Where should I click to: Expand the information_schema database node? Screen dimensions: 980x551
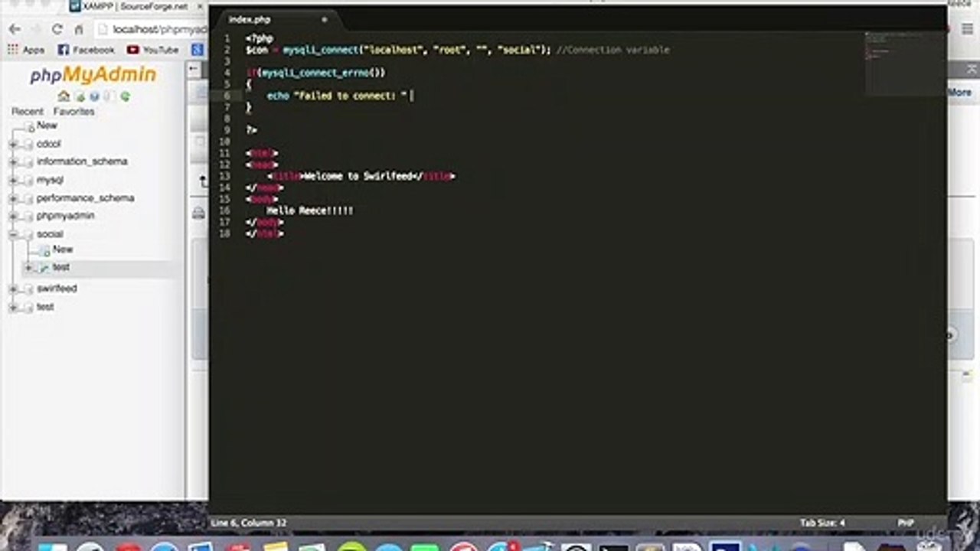[x=13, y=162]
